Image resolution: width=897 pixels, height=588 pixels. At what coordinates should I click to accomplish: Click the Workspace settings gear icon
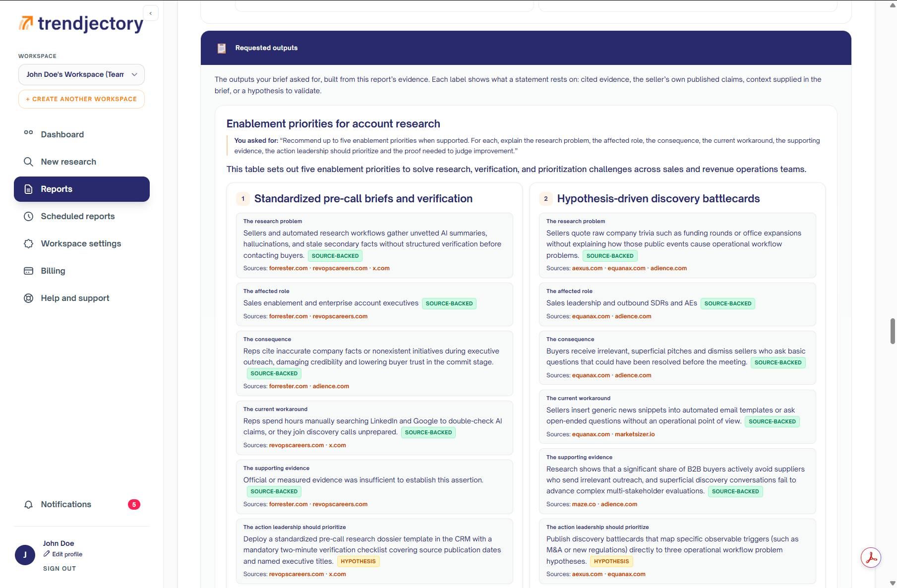coord(28,243)
